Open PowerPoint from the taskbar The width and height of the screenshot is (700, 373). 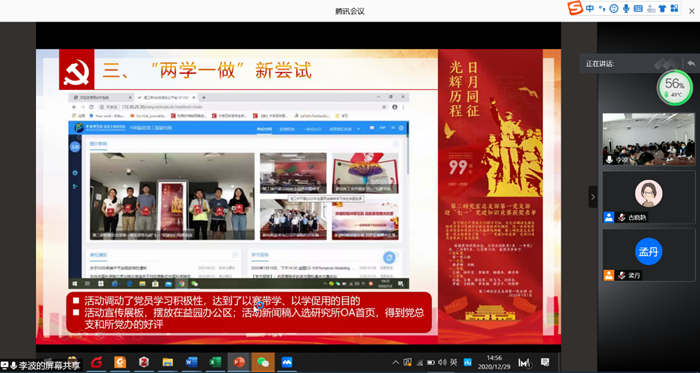point(239,362)
